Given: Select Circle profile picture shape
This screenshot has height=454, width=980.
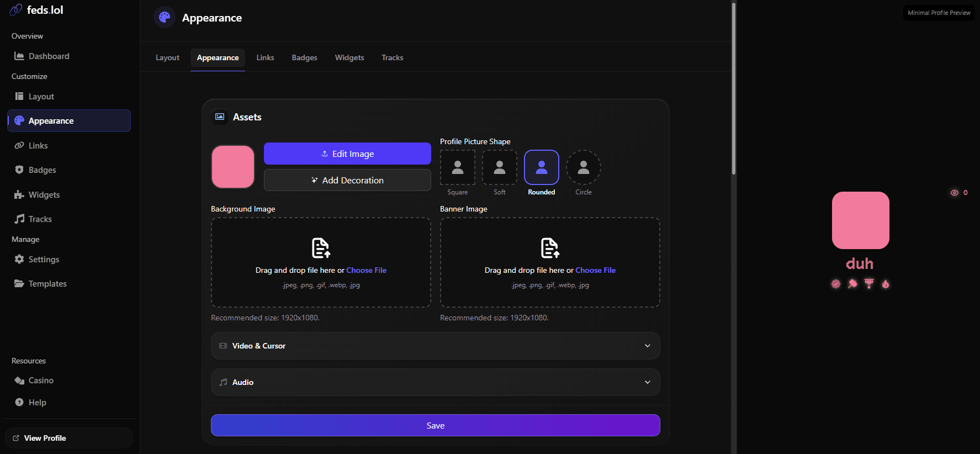Looking at the screenshot, I should point(584,167).
